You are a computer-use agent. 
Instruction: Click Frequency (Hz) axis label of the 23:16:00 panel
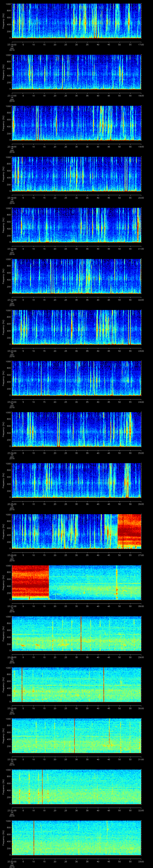3,21
